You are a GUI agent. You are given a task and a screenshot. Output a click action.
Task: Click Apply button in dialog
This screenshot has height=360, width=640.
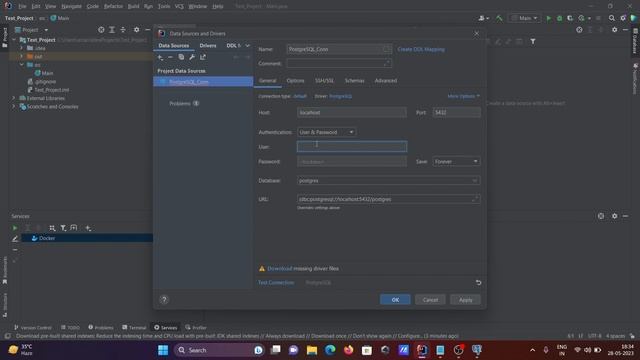click(465, 300)
